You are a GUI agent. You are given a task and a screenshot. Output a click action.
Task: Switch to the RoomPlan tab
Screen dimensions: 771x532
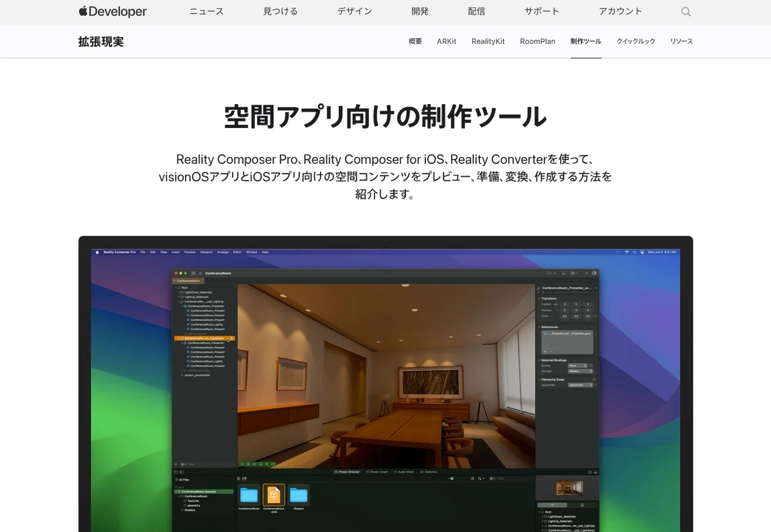[x=538, y=41]
